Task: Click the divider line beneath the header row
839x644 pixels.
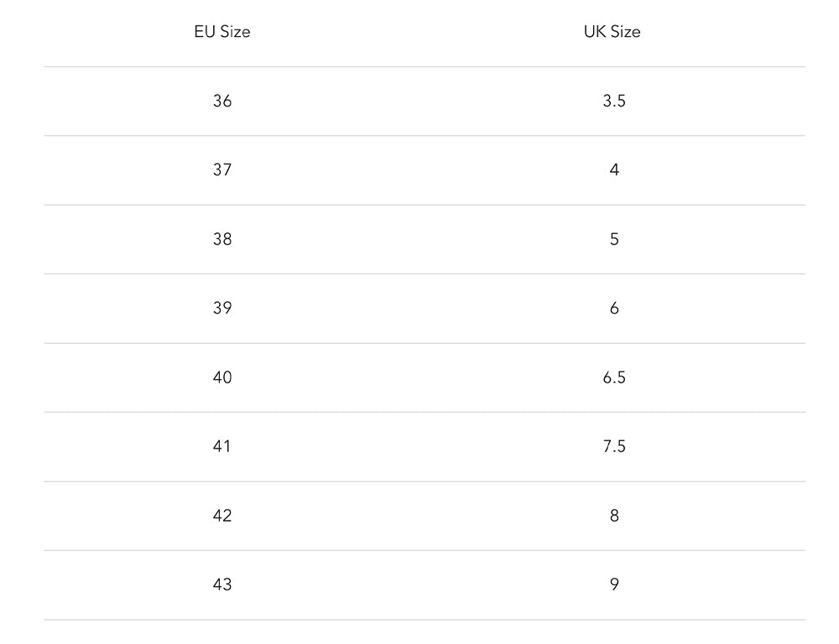Action: (425, 67)
